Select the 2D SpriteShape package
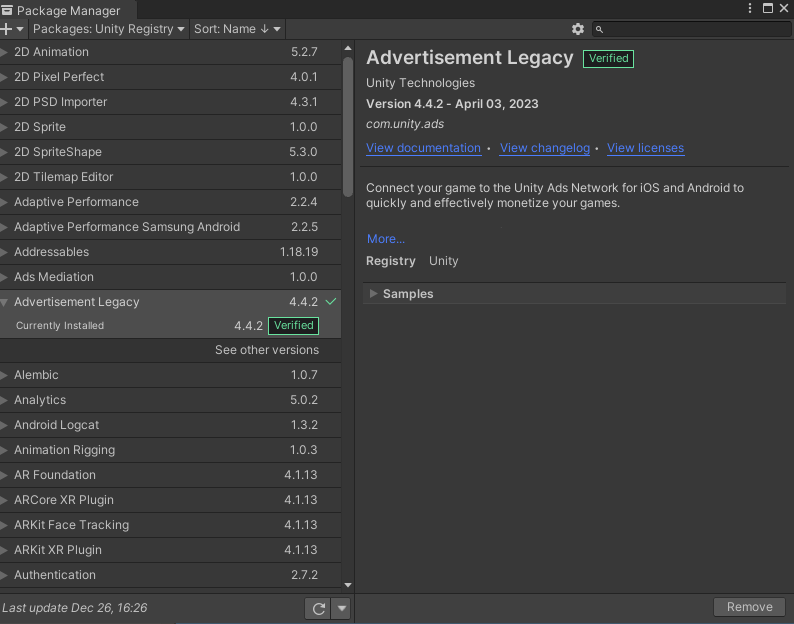Viewport: 794px width, 624px height. [170, 152]
